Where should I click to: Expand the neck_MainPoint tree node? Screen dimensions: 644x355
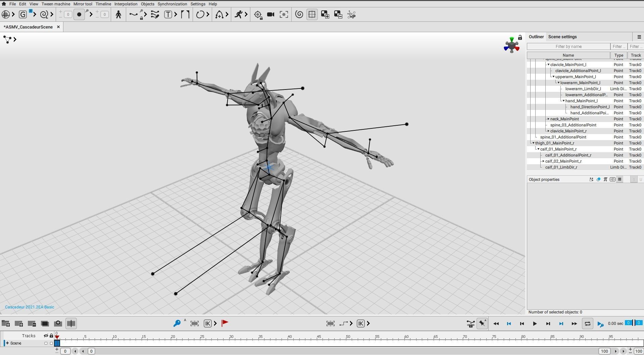tap(549, 119)
